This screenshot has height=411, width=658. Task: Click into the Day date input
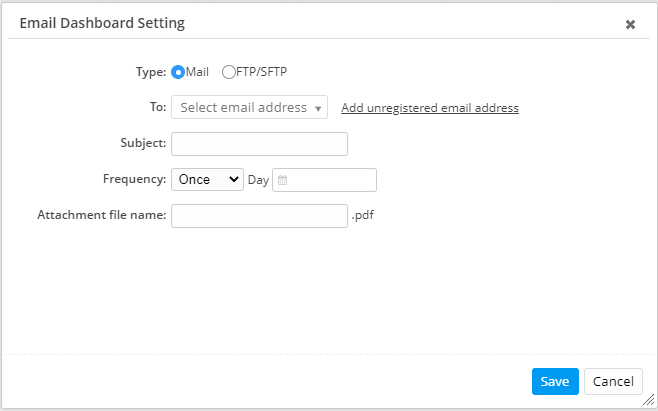332,180
